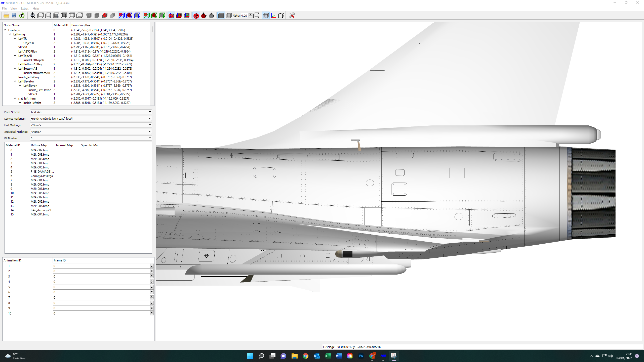The height and width of the screenshot is (362, 644).
Task: Click the open file folder icon
Action: click(6, 16)
